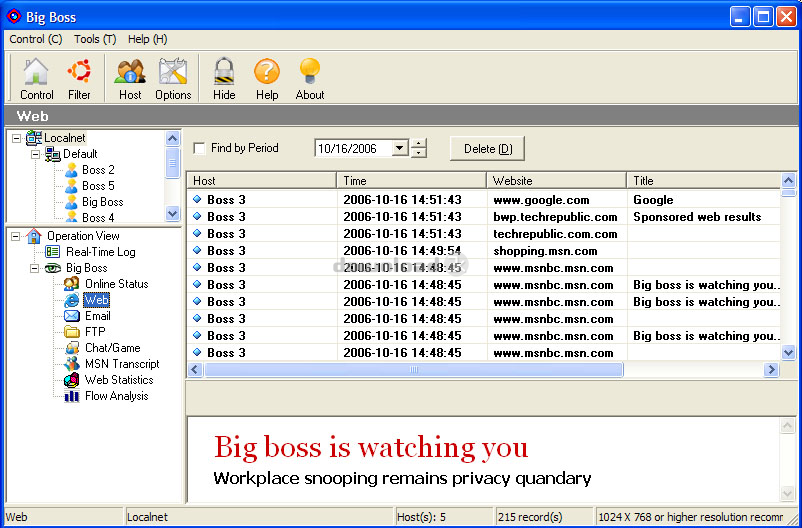Click the host tree's scroll down arrow
The image size is (802, 528).
tap(173, 213)
